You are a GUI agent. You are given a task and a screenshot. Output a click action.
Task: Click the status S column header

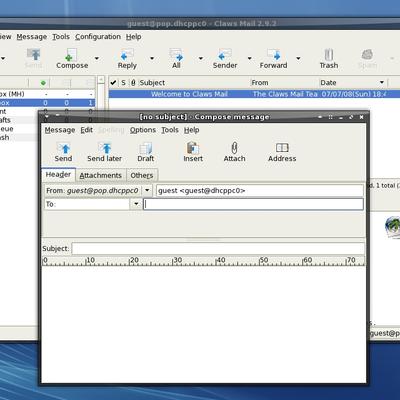pos(123,82)
